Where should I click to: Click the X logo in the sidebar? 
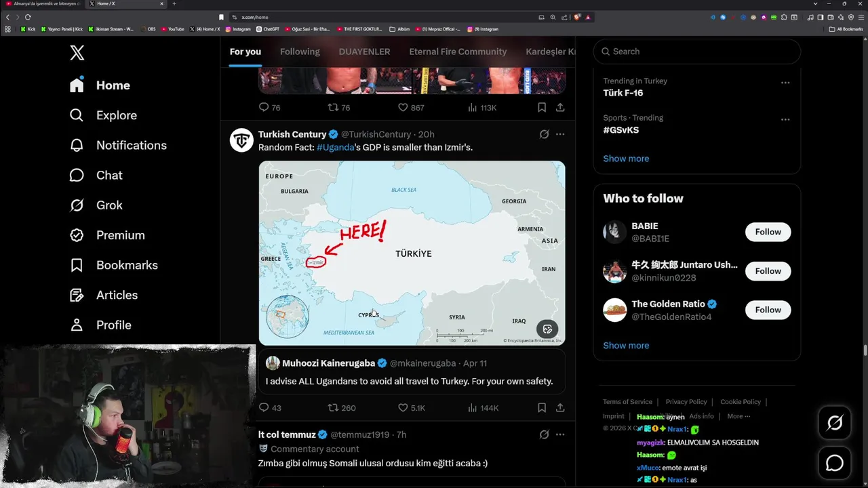tap(77, 53)
